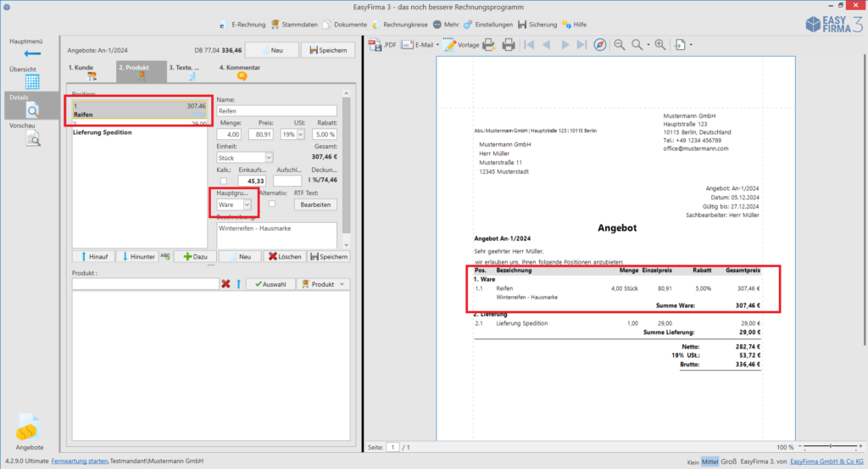Image resolution: width=868 pixels, height=469 pixels.
Task: Click the magnifier zoom icon
Action: pos(637,45)
